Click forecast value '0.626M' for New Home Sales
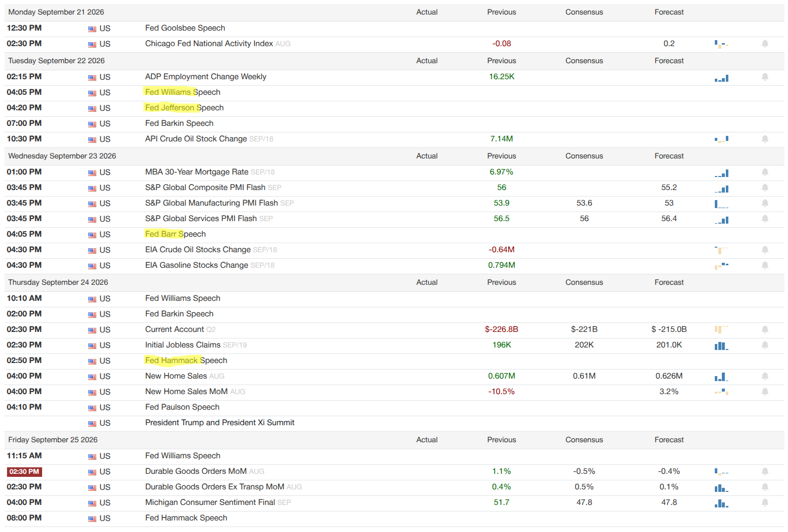 click(669, 376)
